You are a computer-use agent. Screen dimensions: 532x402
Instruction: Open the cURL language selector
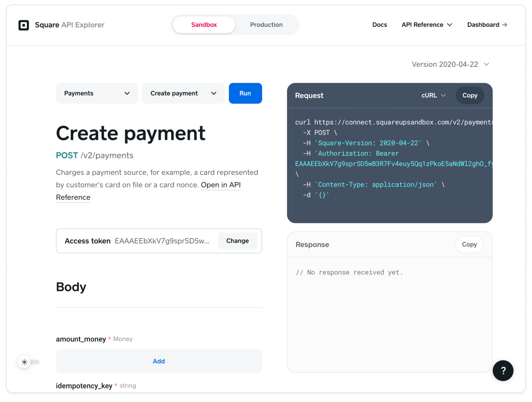433,95
